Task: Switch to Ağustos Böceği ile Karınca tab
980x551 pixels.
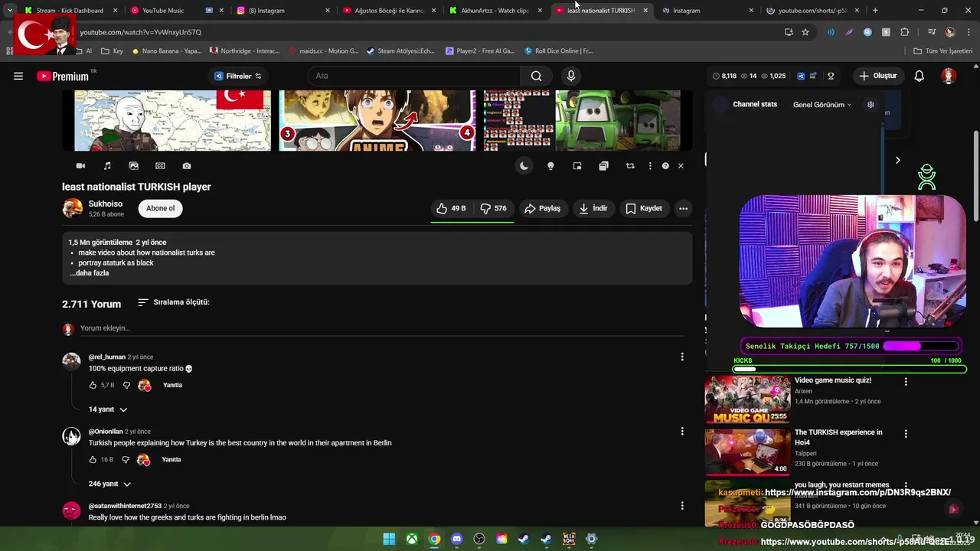Action: (389, 11)
